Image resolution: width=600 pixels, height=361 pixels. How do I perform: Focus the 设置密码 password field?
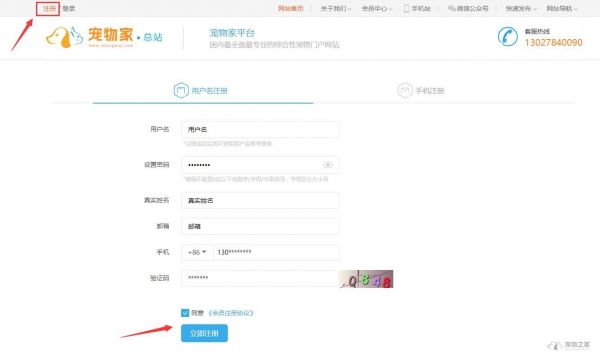click(x=260, y=165)
